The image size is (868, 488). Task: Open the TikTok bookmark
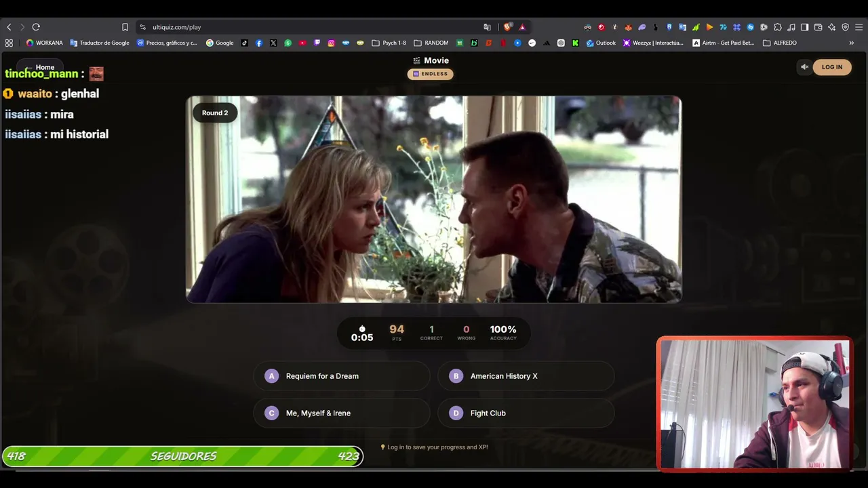click(x=245, y=43)
